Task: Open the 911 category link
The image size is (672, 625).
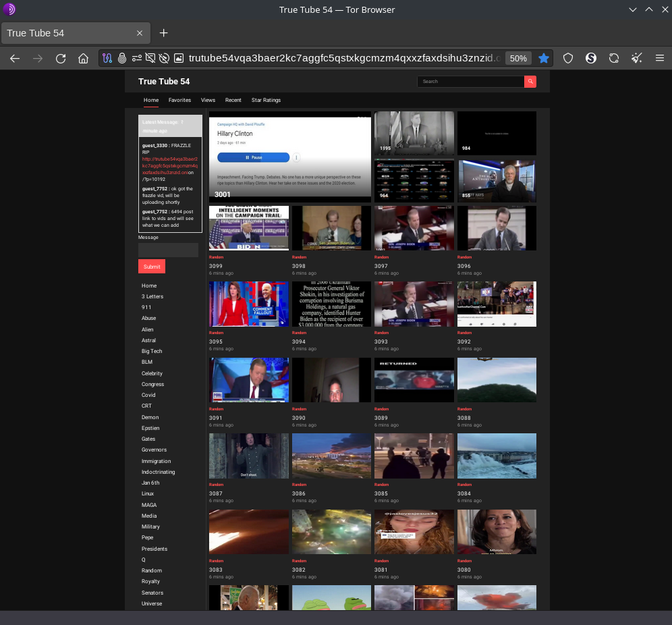Action: (x=146, y=307)
